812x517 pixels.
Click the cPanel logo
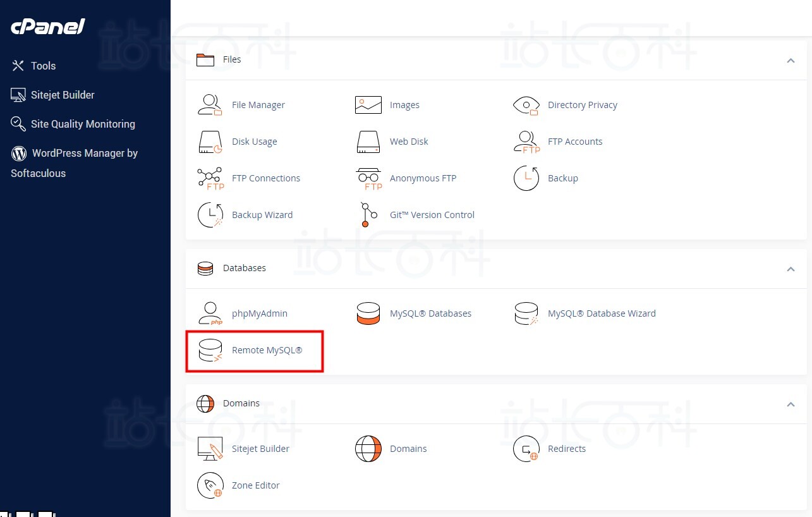pos(47,27)
